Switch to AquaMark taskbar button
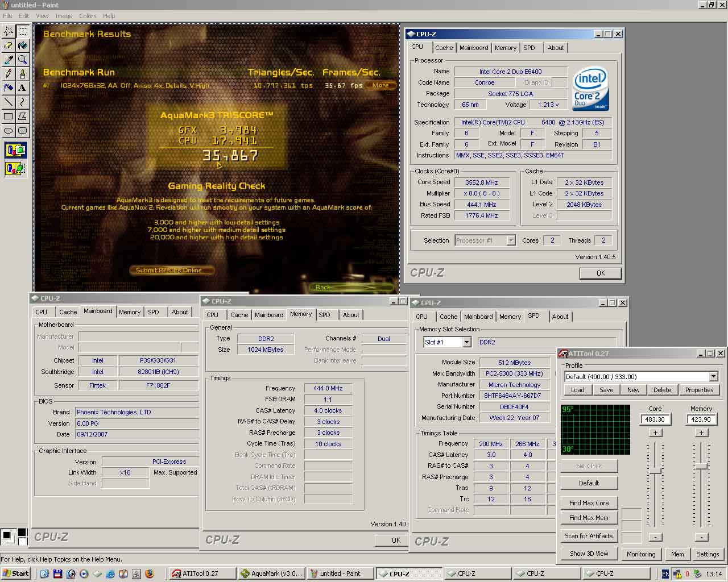Viewport: 728px width, 582px height. point(271,573)
